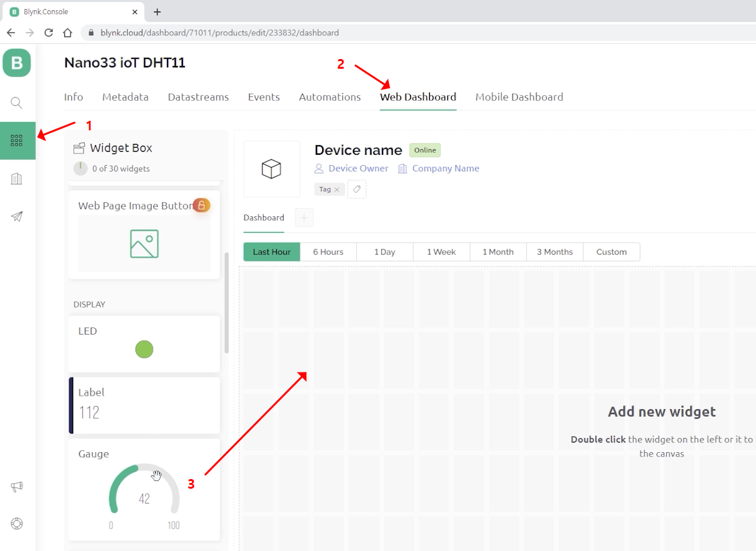756x551 pixels.
Task: Click the browser forward arrow
Action: point(30,33)
